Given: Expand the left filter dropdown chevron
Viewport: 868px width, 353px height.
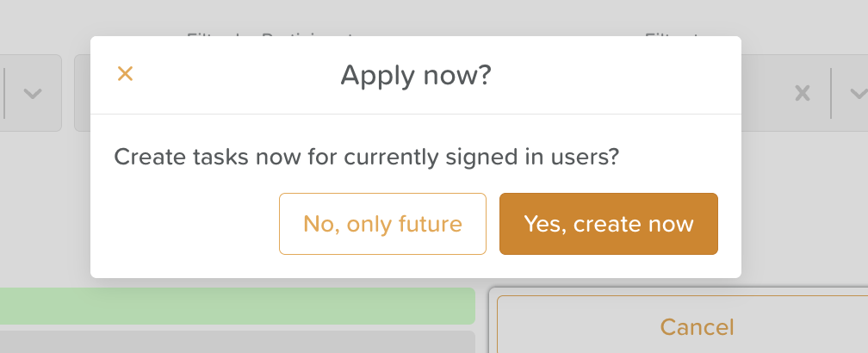Looking at the screenshot, I should pos(32,93).
